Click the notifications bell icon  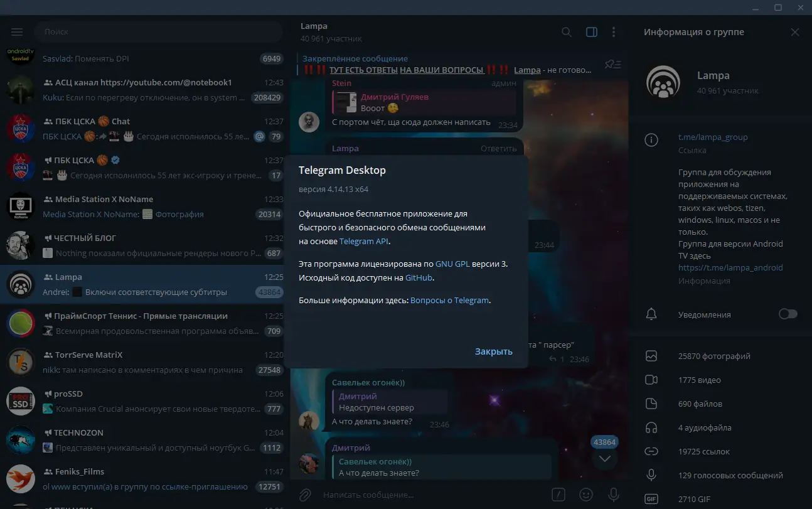point(651,314)
